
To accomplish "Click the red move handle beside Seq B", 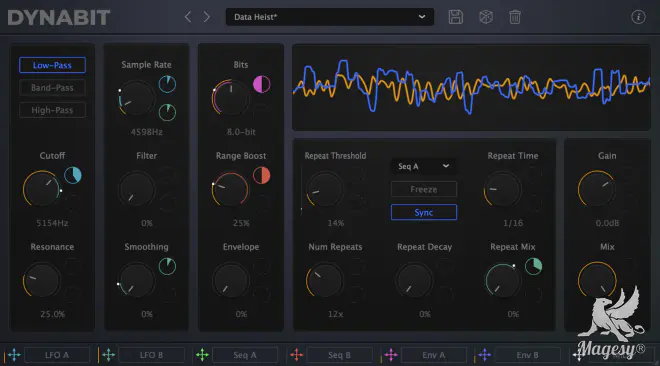I will (297, 355).
